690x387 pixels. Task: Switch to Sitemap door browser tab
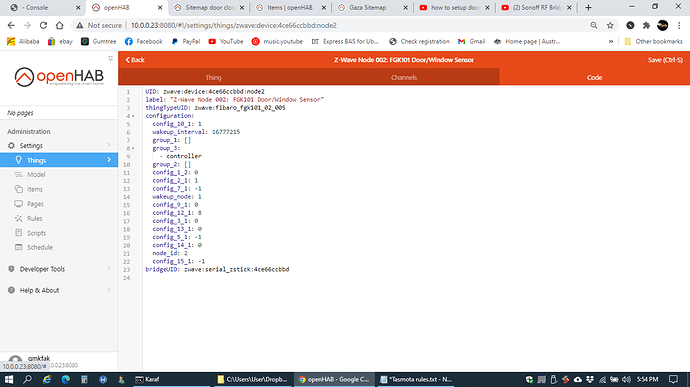pos(209,7)
